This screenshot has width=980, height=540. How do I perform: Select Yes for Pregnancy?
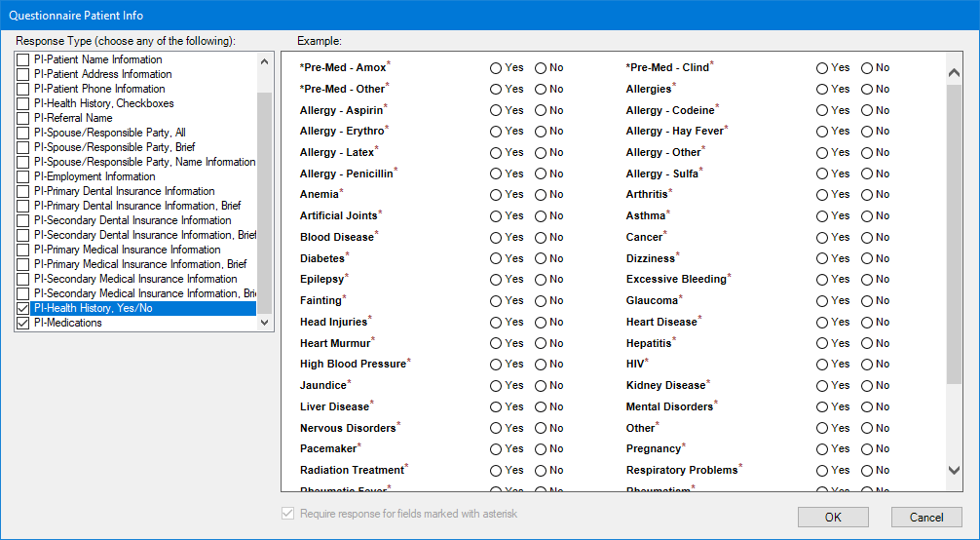click(822, 449)
